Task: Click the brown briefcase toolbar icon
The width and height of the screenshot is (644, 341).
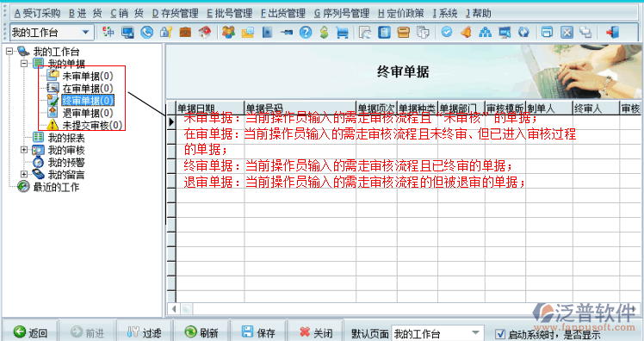Action: point(185,32)
